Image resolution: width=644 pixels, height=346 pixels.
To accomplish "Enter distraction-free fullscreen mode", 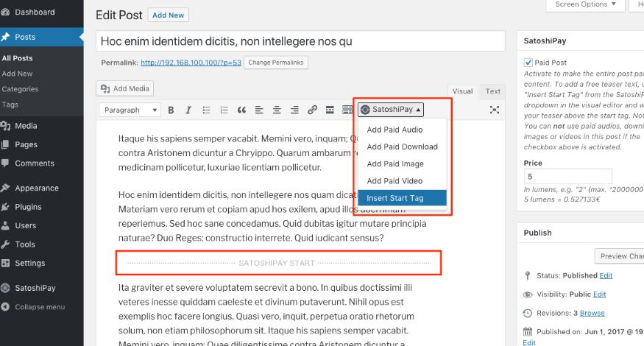I will [495, 110].
